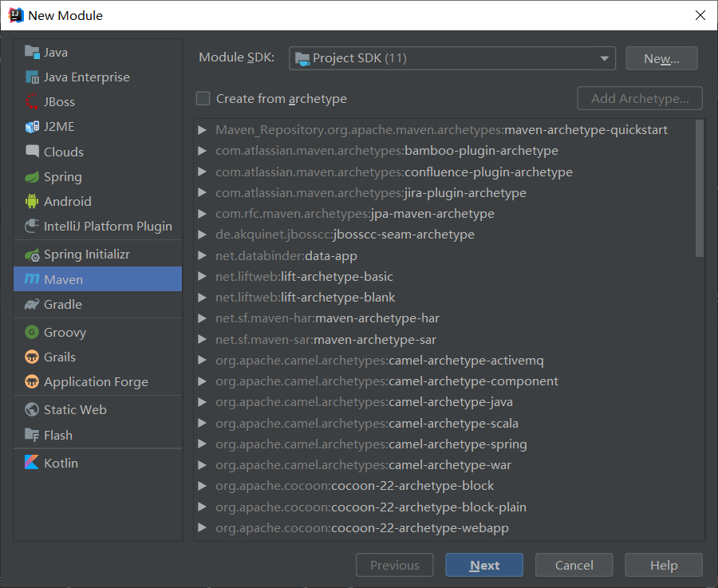
Task: Select the Spring leaf icon
Action: [x=32, y=177]
